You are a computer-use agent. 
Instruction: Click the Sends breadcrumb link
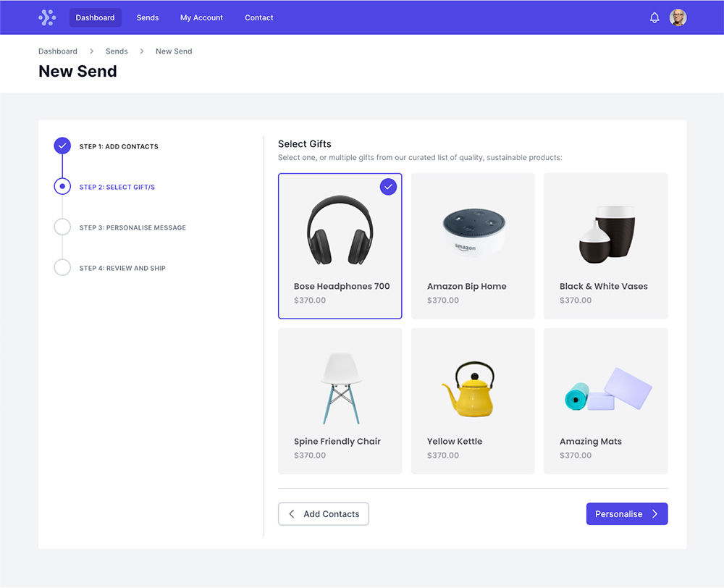117,51
